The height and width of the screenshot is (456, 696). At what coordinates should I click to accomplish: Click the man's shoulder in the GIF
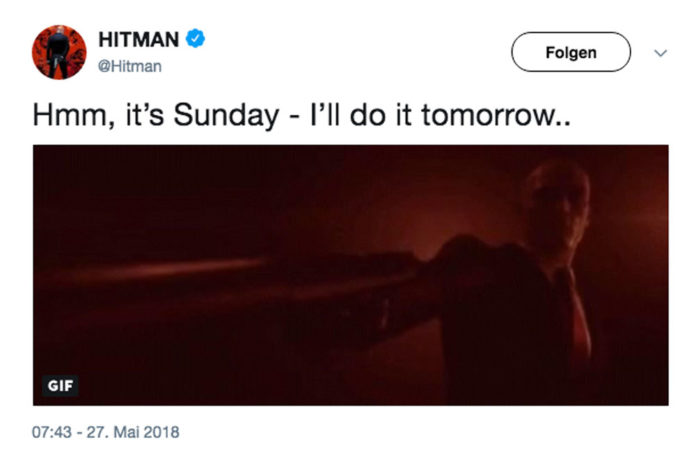tap(490, 255)
